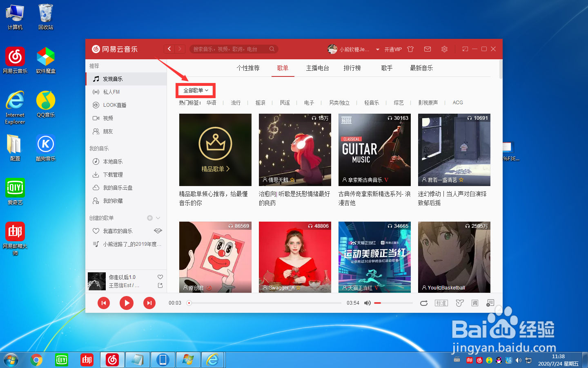Switch to the 个性推荐 tab
This screenshot has width=588, height=368.
(x=248, y=68)
